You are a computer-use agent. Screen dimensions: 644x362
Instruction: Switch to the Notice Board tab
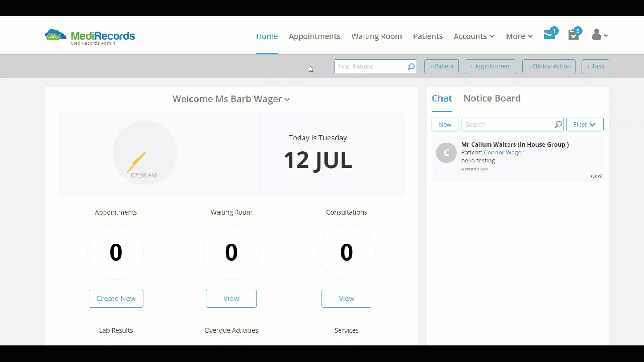point(492,99)
